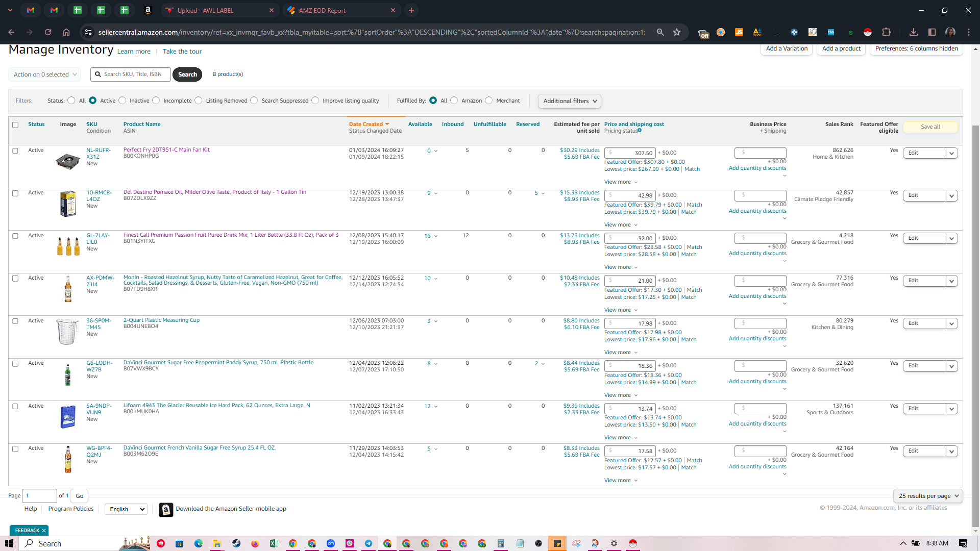Click Add a product button
980x551 pixels.
(x=841, y=49)
